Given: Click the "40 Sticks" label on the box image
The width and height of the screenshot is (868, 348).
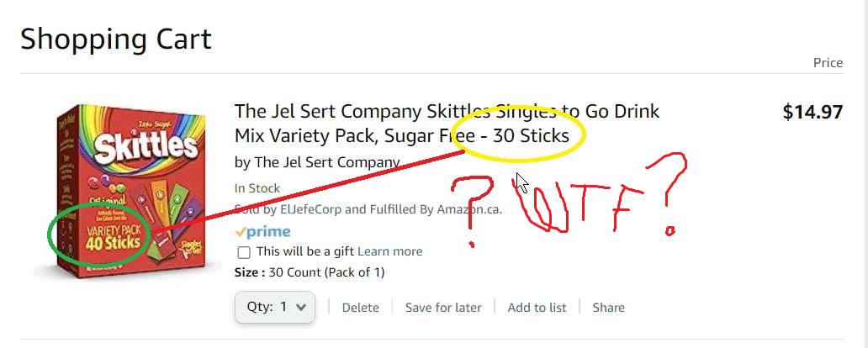Looking at the screenshot, I should click(114, 244).
